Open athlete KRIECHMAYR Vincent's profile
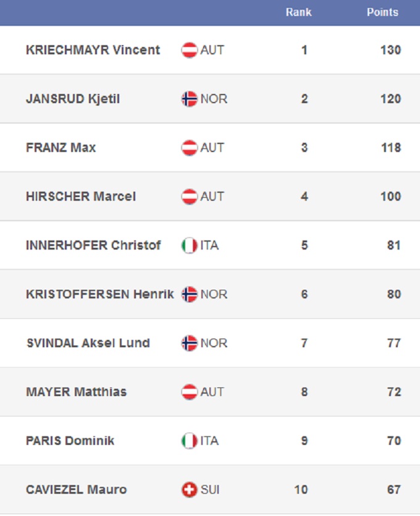This screenshot has width=420, height=516. tap(93, 50)
